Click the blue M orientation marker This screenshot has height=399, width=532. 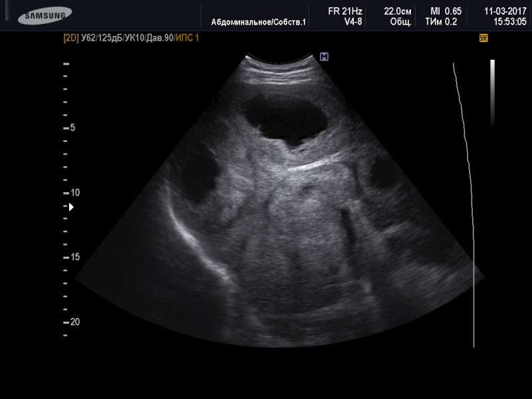[324, 57]
